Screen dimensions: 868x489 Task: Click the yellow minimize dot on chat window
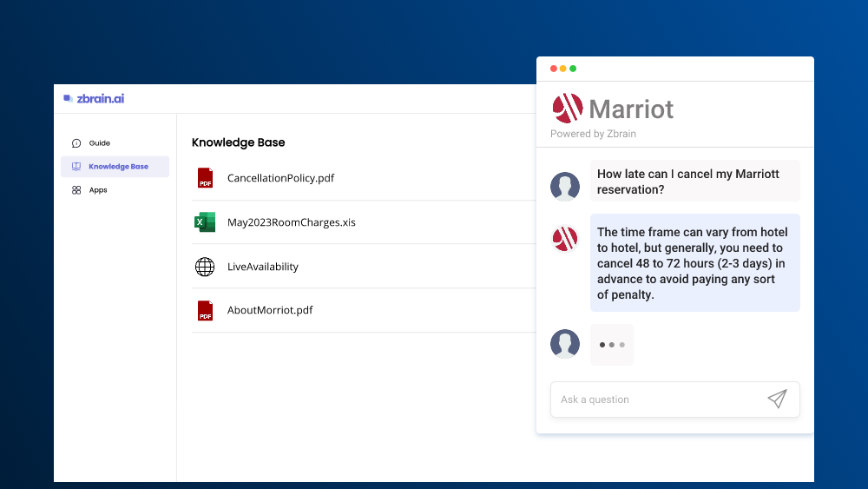point(563,69)
